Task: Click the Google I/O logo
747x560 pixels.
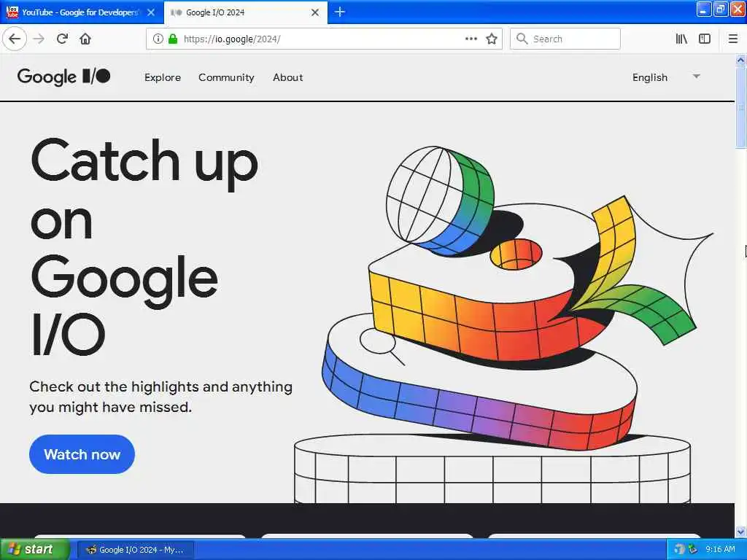Action: [x=64, y=77]
